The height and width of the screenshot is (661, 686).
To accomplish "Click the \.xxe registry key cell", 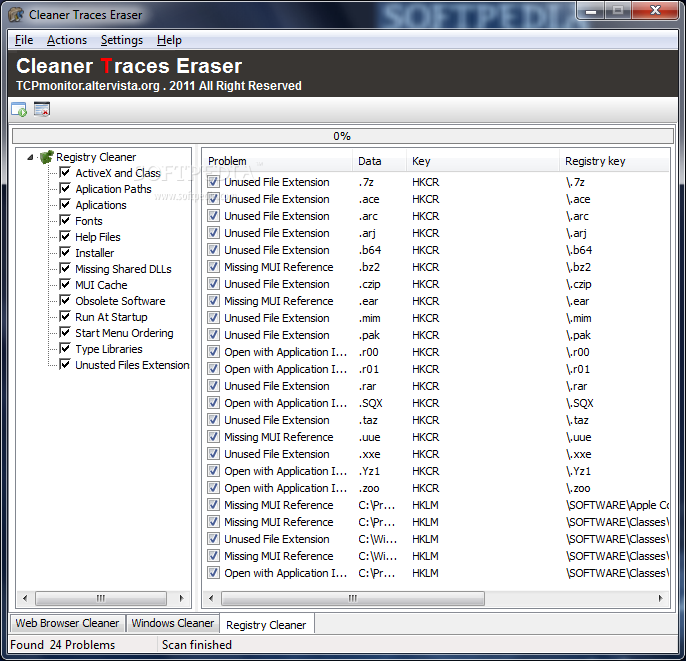I will [578, 454].
